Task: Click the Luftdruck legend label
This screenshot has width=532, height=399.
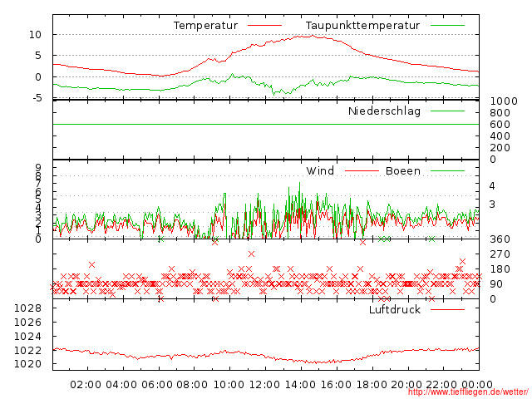Action: (395, 310)
